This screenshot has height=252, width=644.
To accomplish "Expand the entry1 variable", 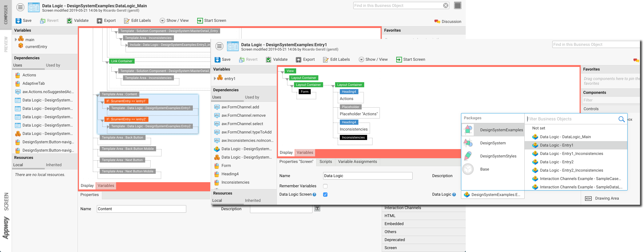I will click(215, 78).
